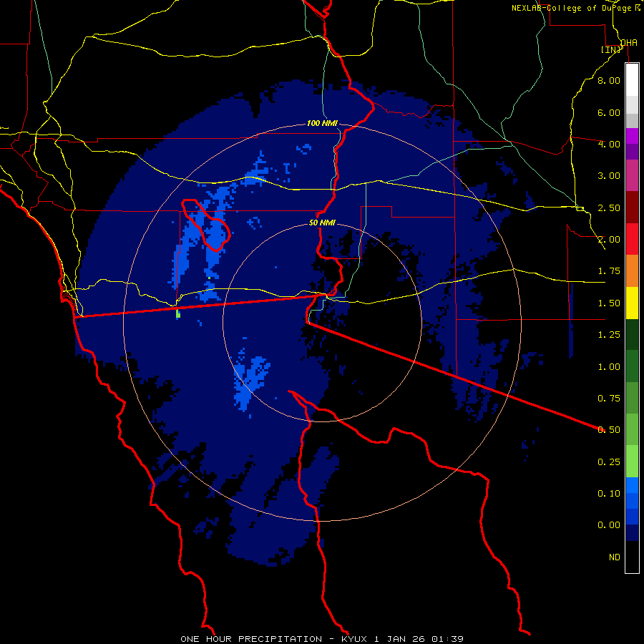Click the OHA product label

pos(629,42)
